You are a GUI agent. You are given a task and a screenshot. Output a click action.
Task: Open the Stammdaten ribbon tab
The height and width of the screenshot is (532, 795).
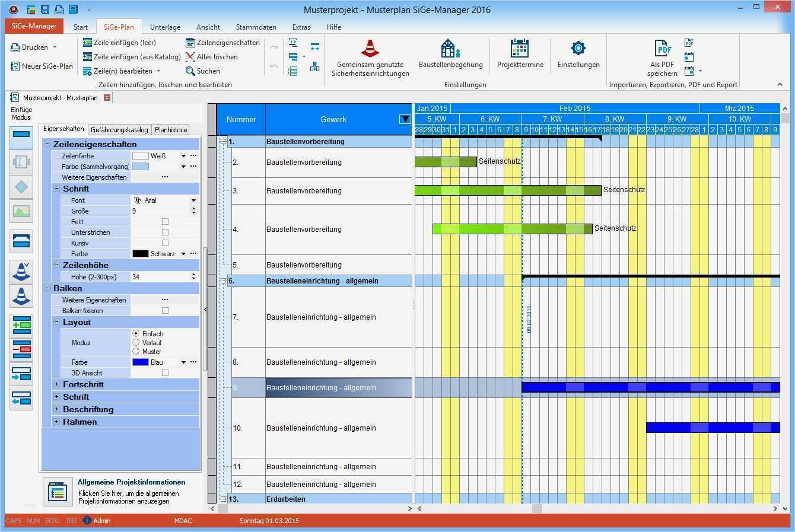click(x=256, y=27)
